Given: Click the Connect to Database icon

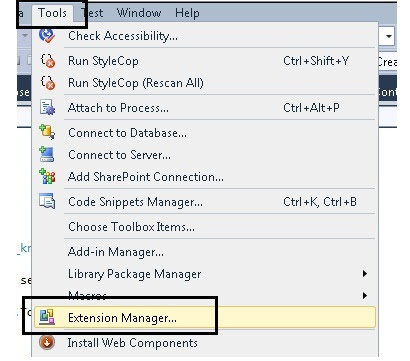Looking at the screenshot, I should (x=47, y=132).
